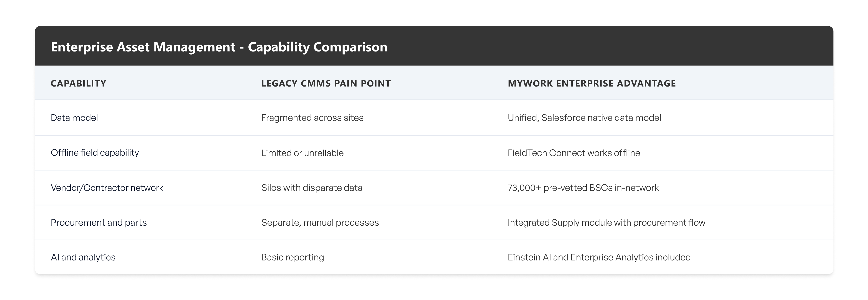Click the 'AI and analytics' row label
868x300 pixels.
tap(83, 257)
